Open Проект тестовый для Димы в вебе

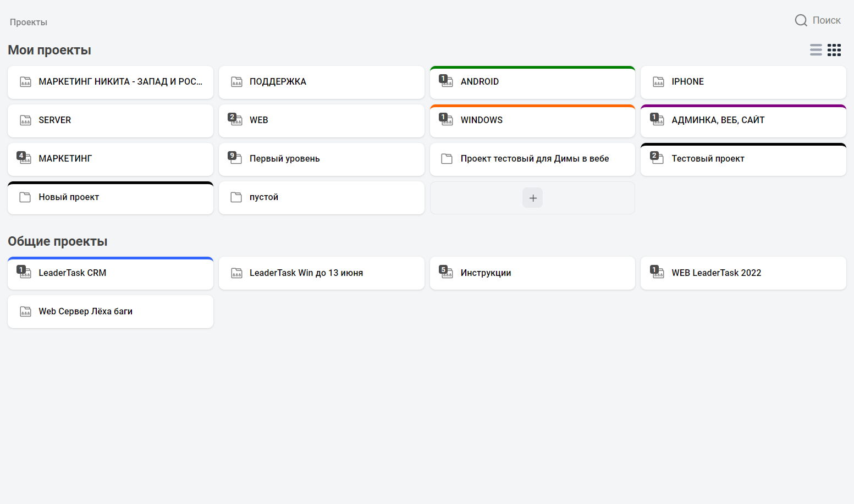point(532,159)
